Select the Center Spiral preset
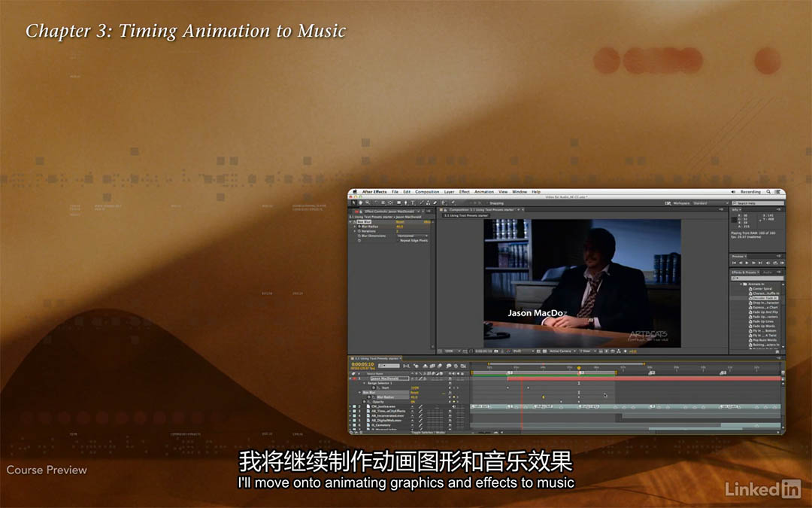Viewport: 812px width, 508px height. (x=762, y=289)
